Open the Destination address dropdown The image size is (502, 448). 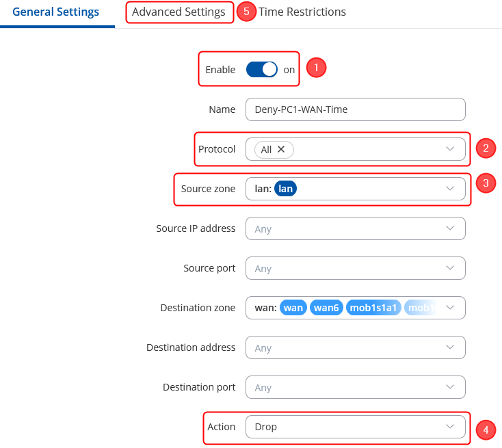355,347
